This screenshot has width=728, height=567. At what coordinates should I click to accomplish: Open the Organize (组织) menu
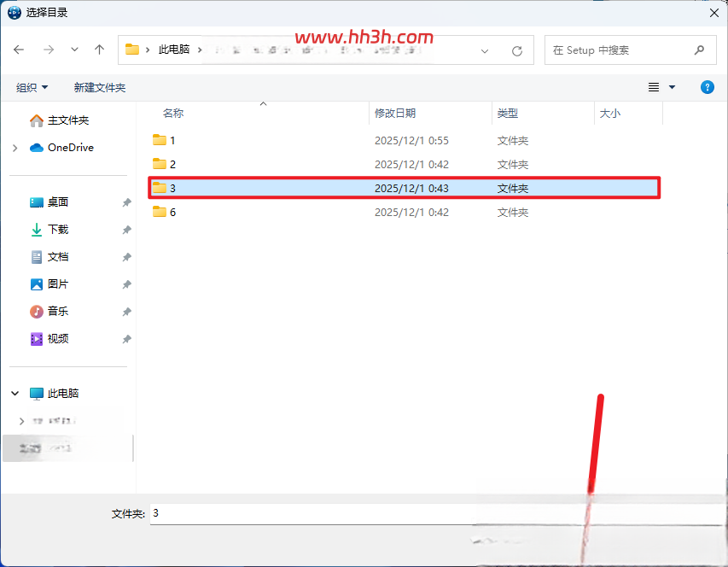32,87
